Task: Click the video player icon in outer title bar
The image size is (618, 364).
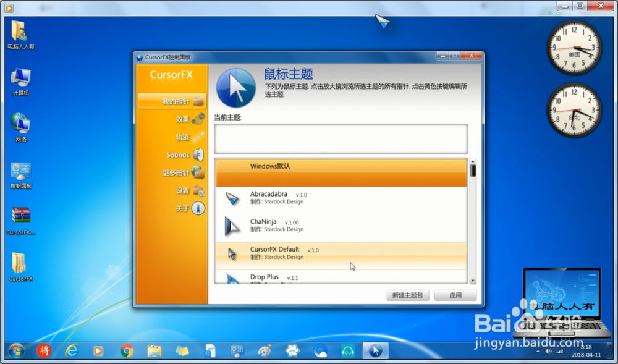Action: [9, 7]
